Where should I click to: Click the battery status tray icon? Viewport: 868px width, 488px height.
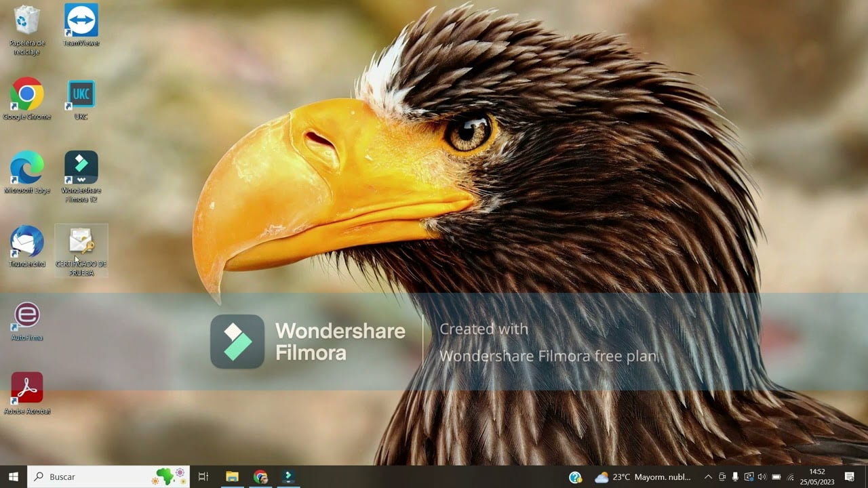point(776,477)
